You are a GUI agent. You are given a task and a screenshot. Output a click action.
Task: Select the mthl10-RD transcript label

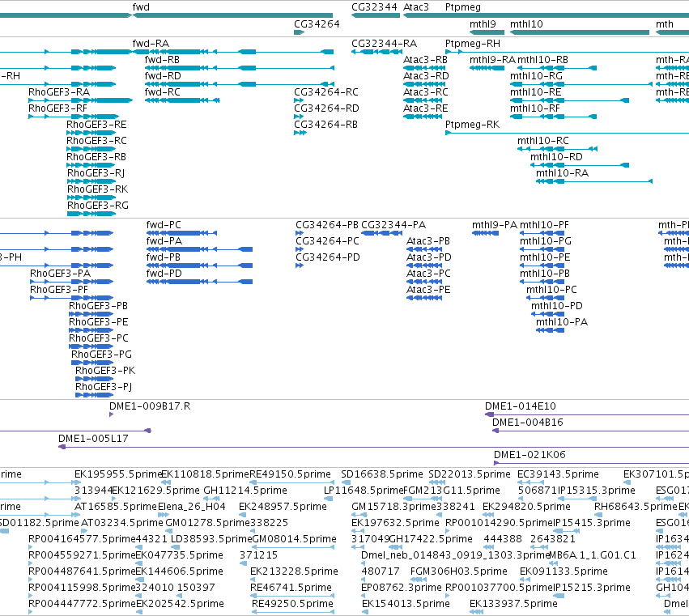[556, 157]
